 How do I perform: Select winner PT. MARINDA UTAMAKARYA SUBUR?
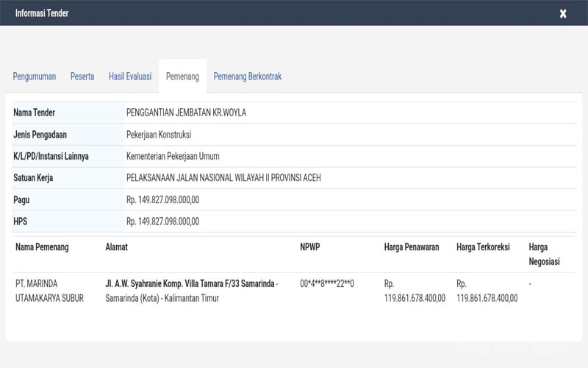pyautogui.click(x=49, y=291)
